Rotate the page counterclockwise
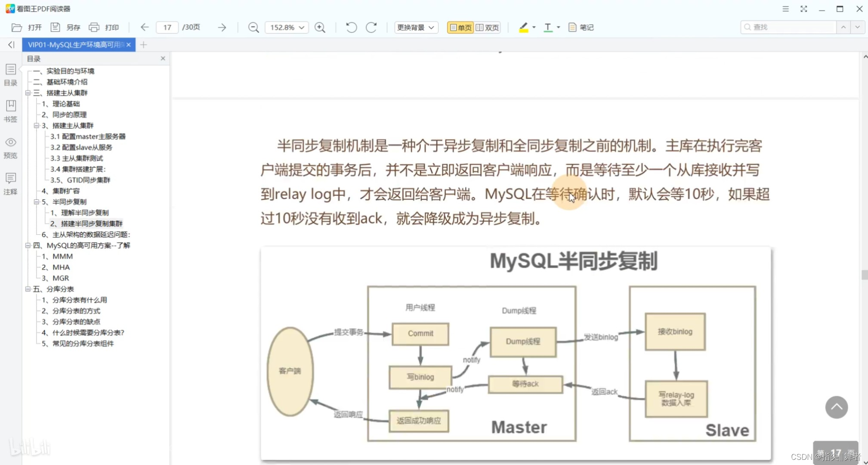The height and width of the screenshot is (465, 868). coord(351,28)
